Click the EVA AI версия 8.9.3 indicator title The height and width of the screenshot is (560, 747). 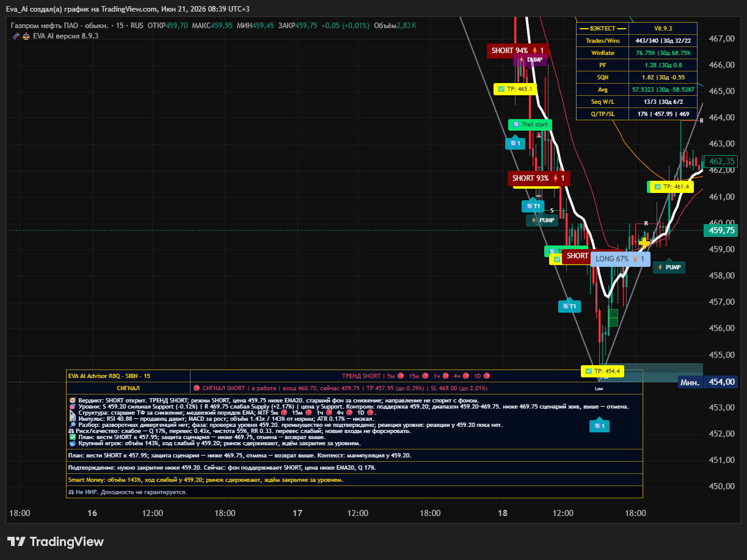click(66, 36)
